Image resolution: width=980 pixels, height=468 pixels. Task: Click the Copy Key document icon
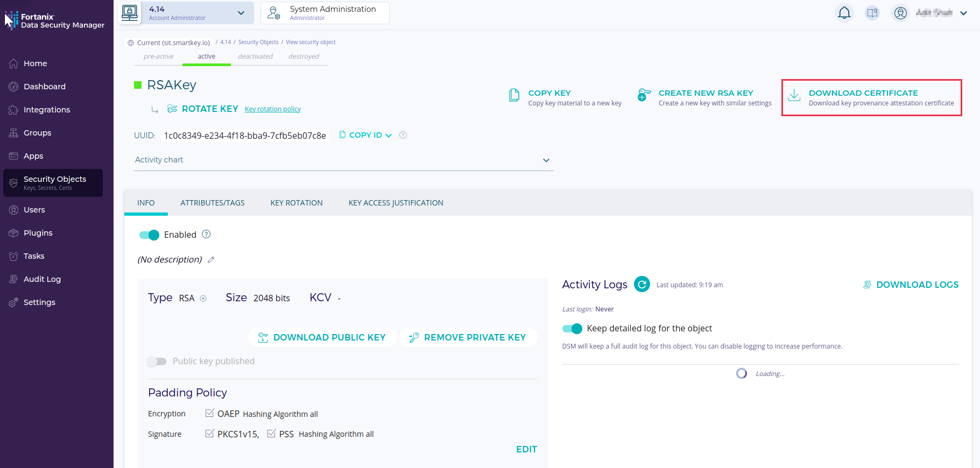(x=514, y=96)
